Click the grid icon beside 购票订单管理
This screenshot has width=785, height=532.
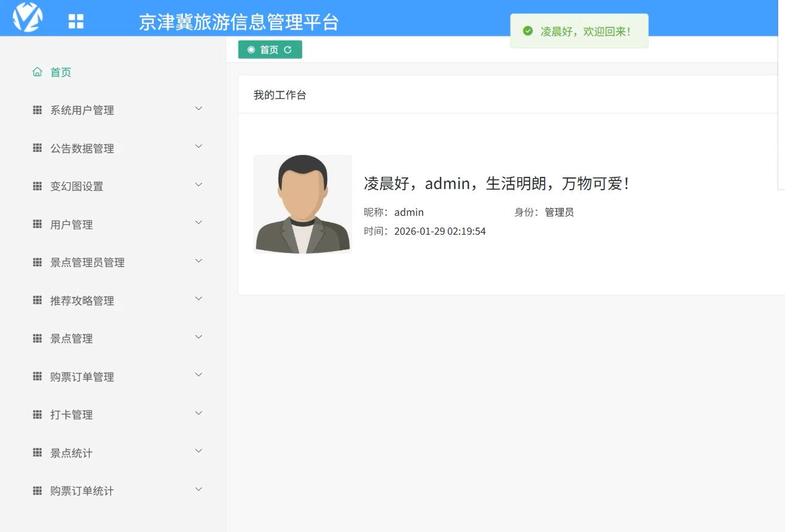click(x=37, y=376)
